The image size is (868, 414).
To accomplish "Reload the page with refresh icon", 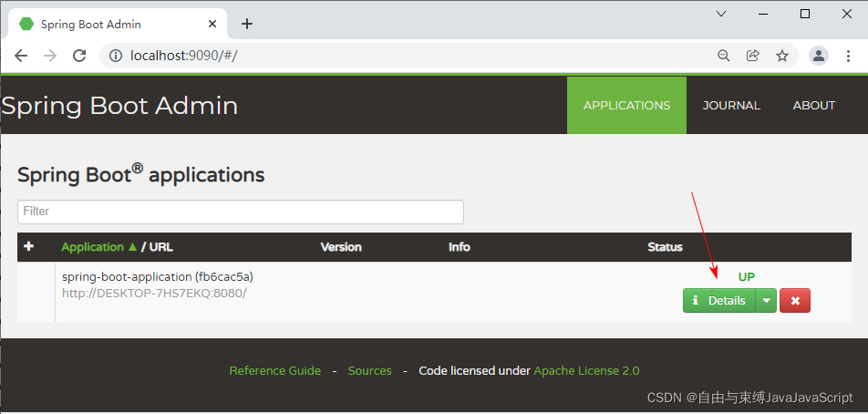I will [79, 56].
